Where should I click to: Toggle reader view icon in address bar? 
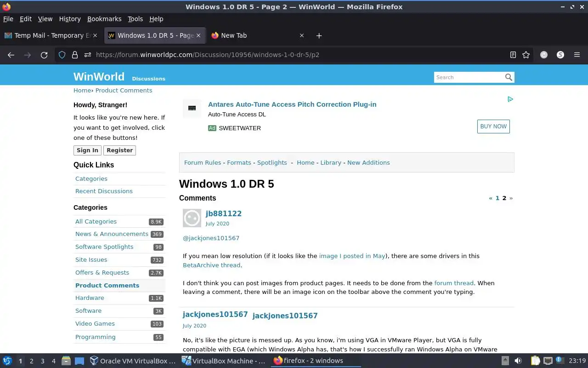(513, 55)
